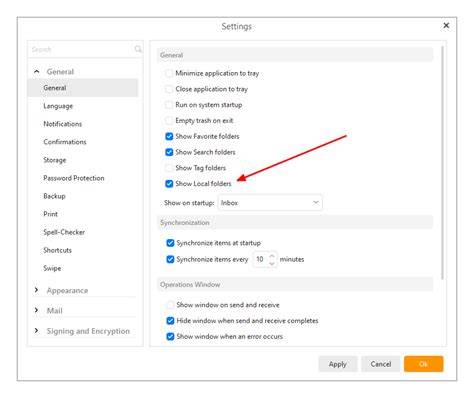Click the Apply button
Viewport: 474px width, 398px height.
[x=338, y=364]
